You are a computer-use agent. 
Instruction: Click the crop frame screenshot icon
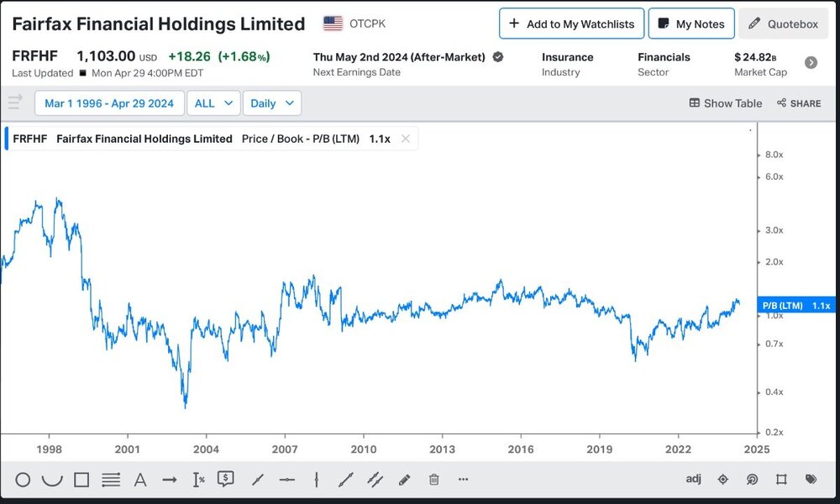[781, 480]
